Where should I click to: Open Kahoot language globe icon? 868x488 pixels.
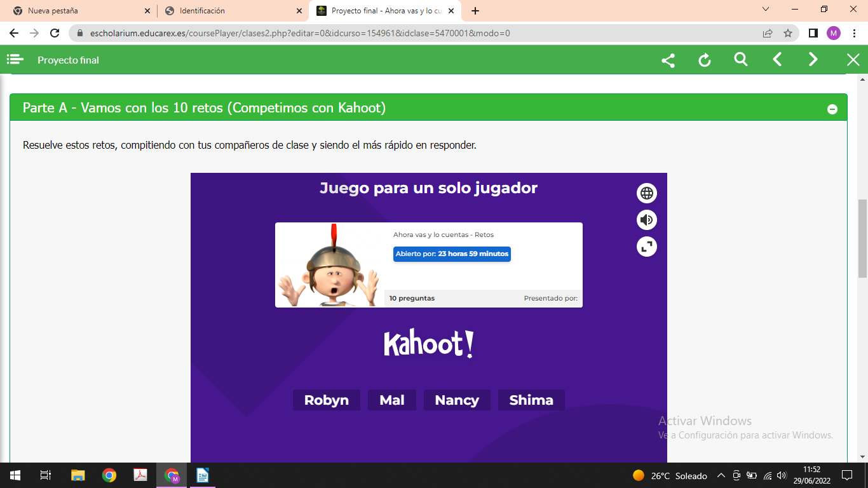click(x=647, y=193)
